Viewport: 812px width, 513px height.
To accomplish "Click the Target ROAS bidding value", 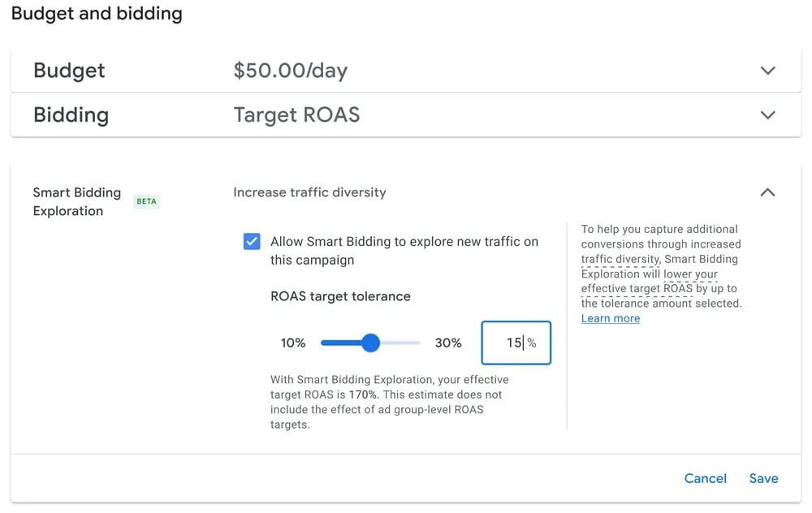I will (x=296, y=115).
